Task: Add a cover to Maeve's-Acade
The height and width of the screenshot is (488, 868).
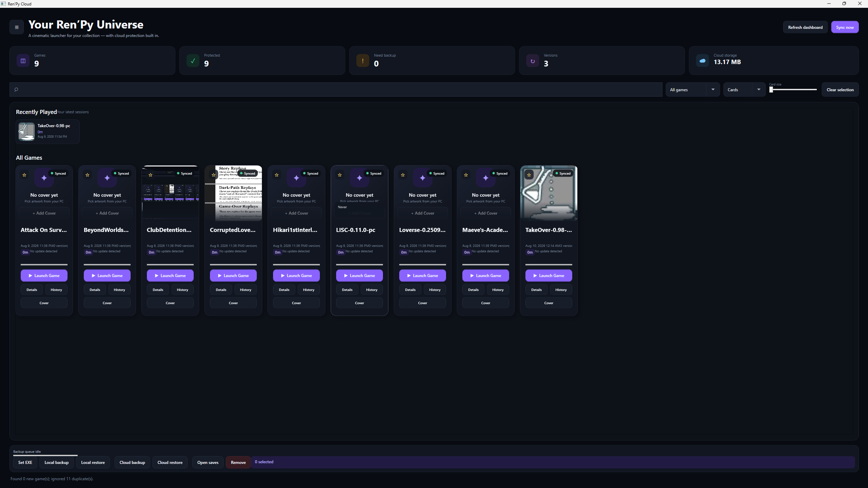Action: (486, 213)
